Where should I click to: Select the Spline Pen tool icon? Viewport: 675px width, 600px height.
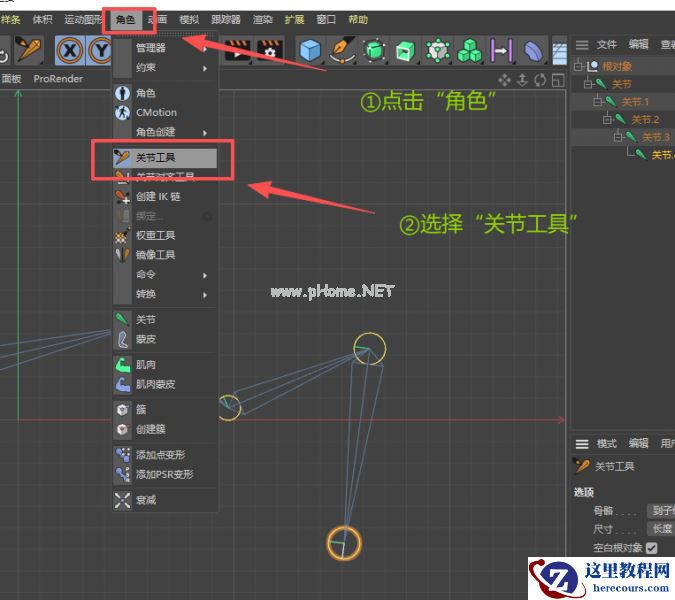(x=343, y=50)
